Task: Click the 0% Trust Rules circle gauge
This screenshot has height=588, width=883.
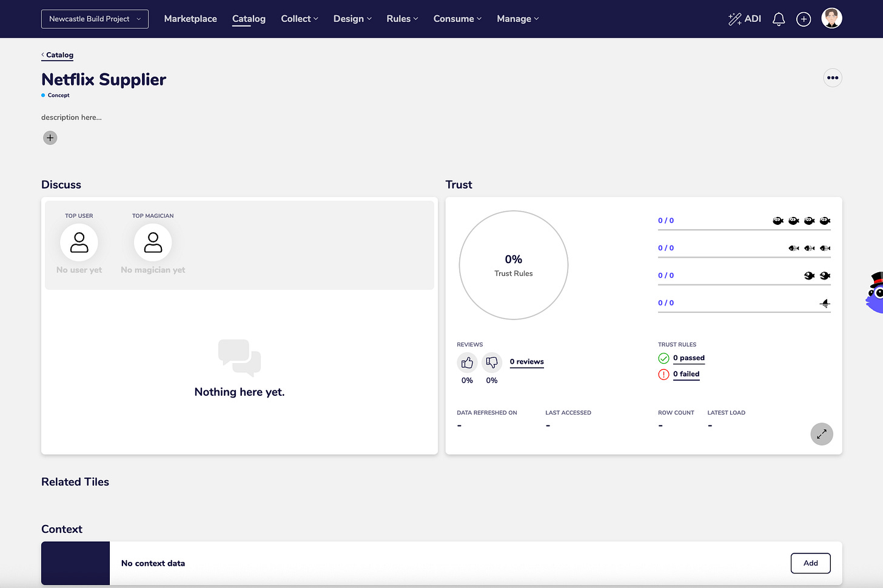Action: tap(514, 265)
